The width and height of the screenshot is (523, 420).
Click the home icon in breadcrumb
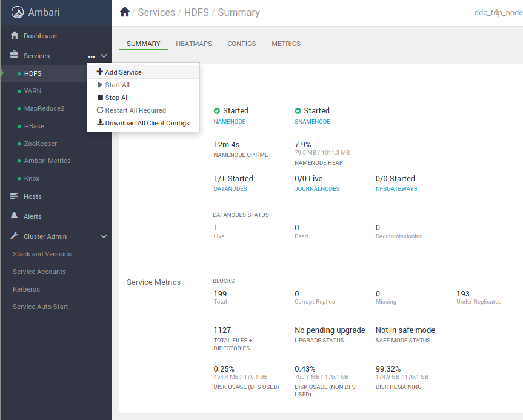[125, 12]
